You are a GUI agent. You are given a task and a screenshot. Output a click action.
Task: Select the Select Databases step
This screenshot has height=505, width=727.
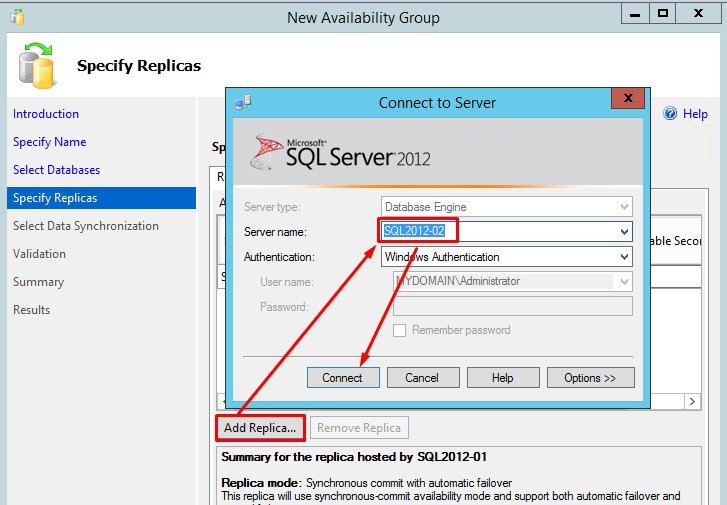point(57,170)
